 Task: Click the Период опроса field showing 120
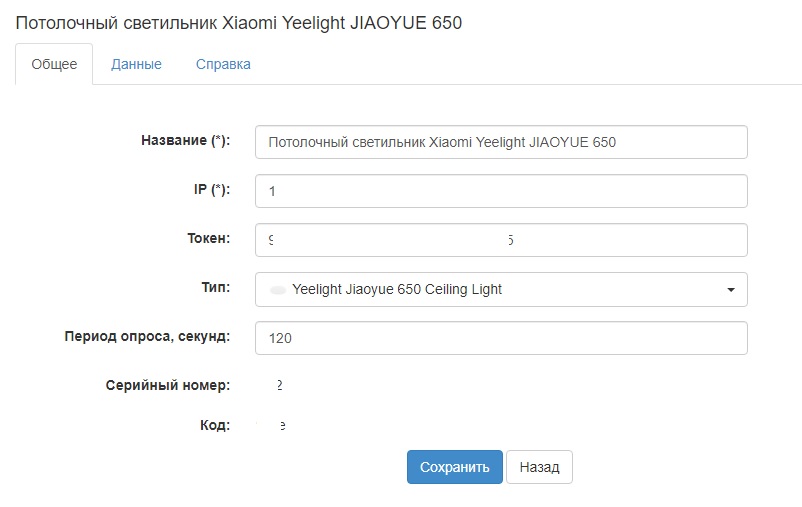tap(501, 338)
